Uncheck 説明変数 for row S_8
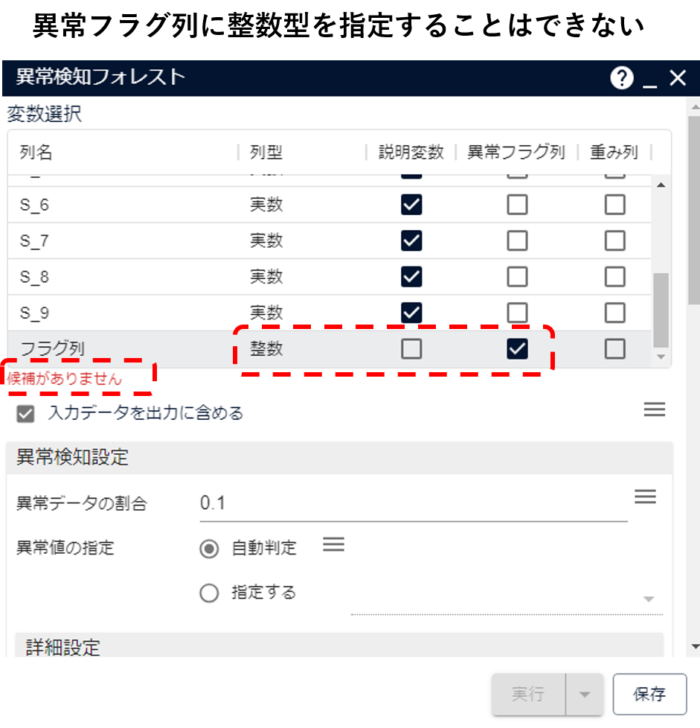The image size is (700, 728). [x=411, y=277]
